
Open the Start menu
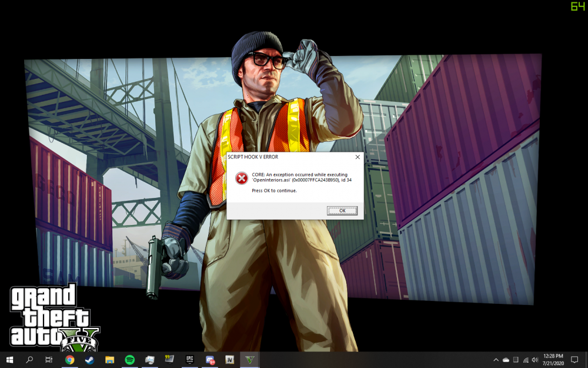pos(10,359)
